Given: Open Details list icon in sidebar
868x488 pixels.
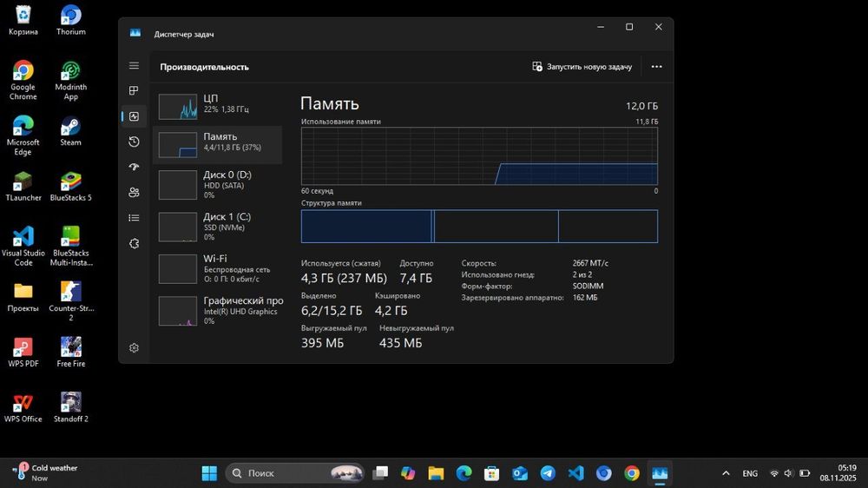Looking at the screenshot, I should pos(134,218).
